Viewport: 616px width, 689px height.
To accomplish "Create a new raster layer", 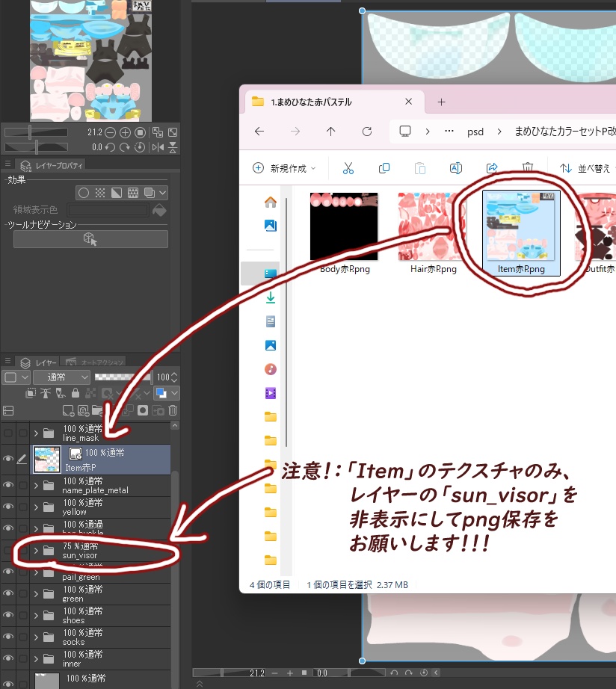I will point(69,410).
